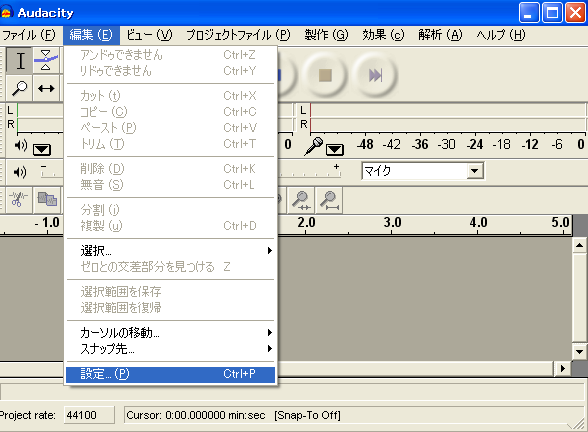Click the horizontal scrollbar right arrow
The width and height of the screenshot is (588, 432).
point(562,369)
